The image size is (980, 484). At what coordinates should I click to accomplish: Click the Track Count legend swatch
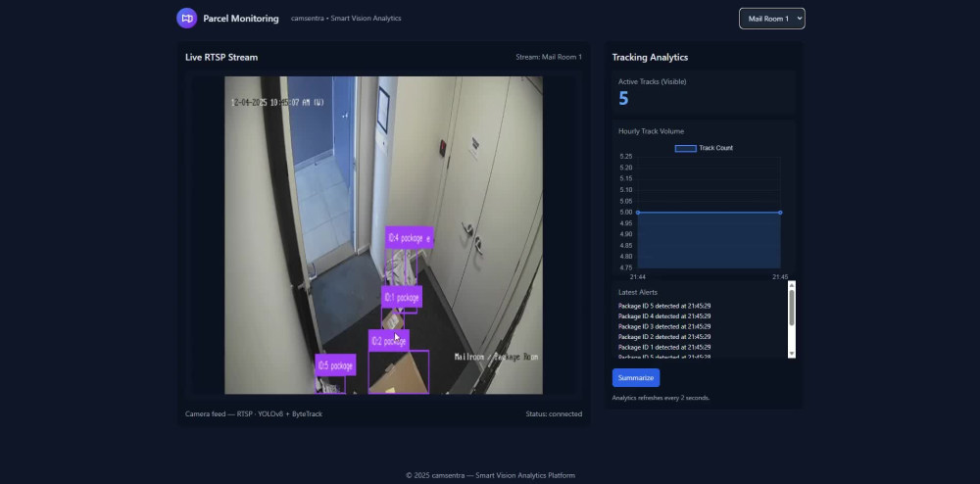(686, 149)
